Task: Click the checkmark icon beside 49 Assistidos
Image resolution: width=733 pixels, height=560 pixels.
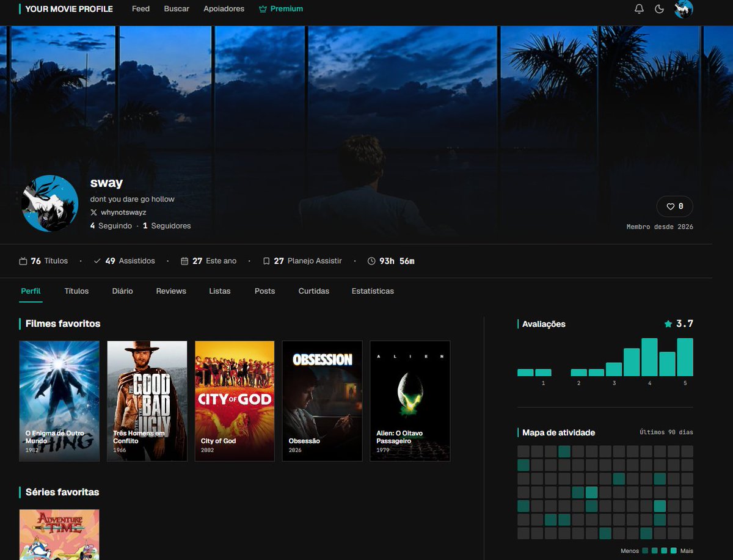Action: coord(97,261)
